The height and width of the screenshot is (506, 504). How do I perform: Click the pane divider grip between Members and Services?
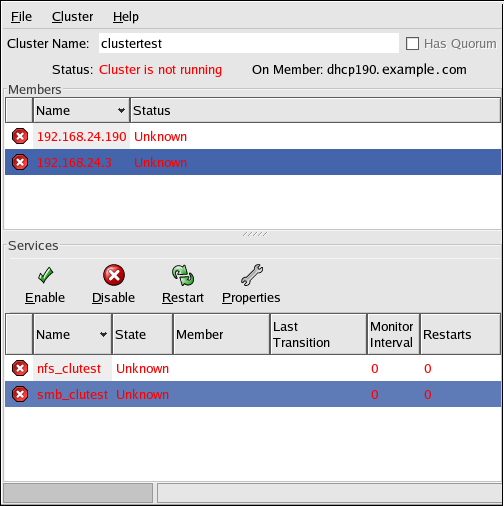tap(255, 234)
